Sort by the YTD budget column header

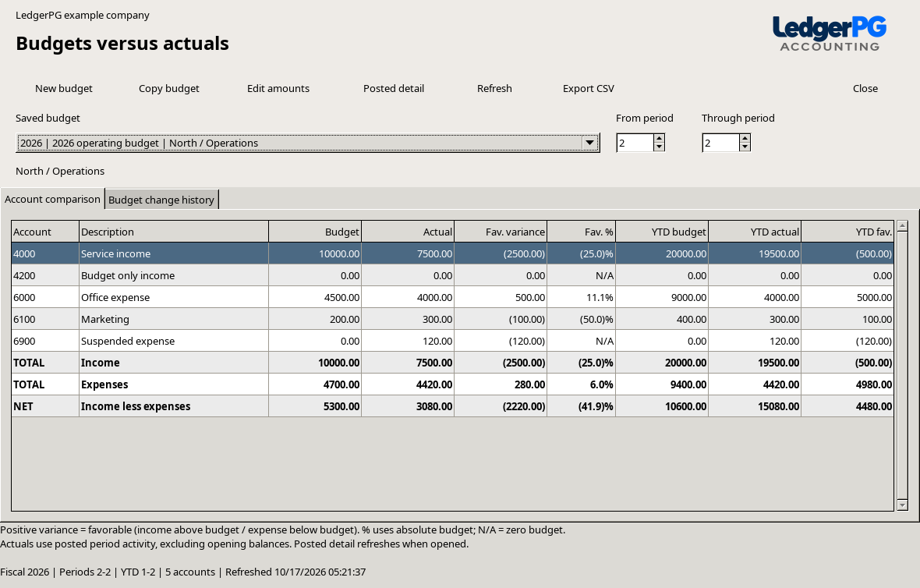[x=662, y=232]
